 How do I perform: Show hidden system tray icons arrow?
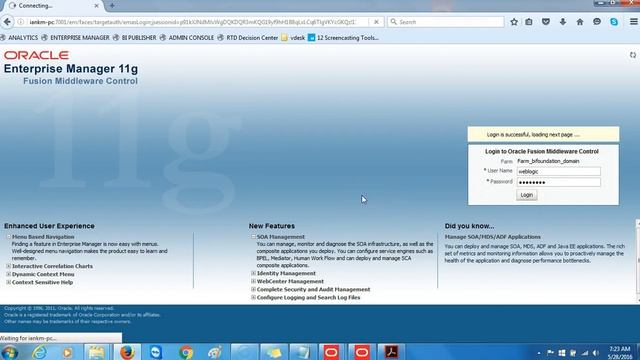(x=539, y=353)
